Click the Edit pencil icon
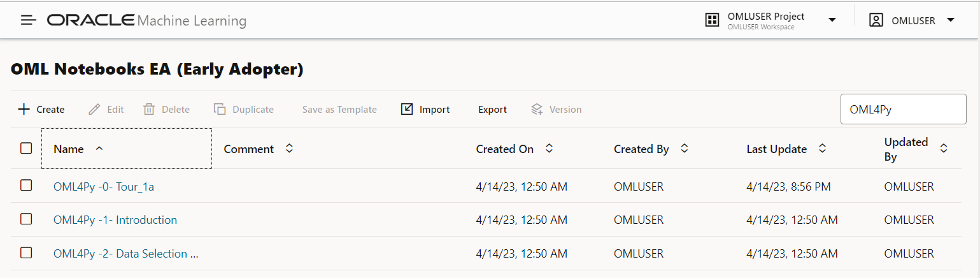Image resolution: width=980 pixels, height=278 pixels. point(94,110)
